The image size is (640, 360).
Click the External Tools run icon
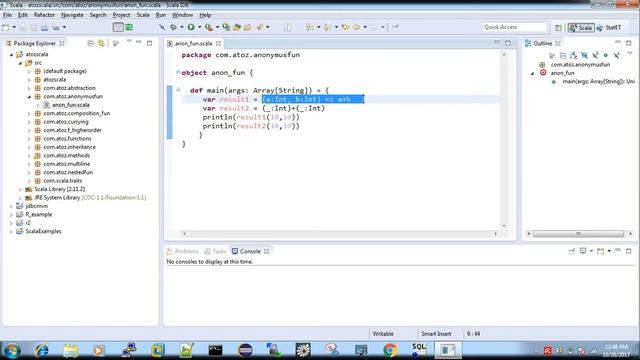click(209, 27)
